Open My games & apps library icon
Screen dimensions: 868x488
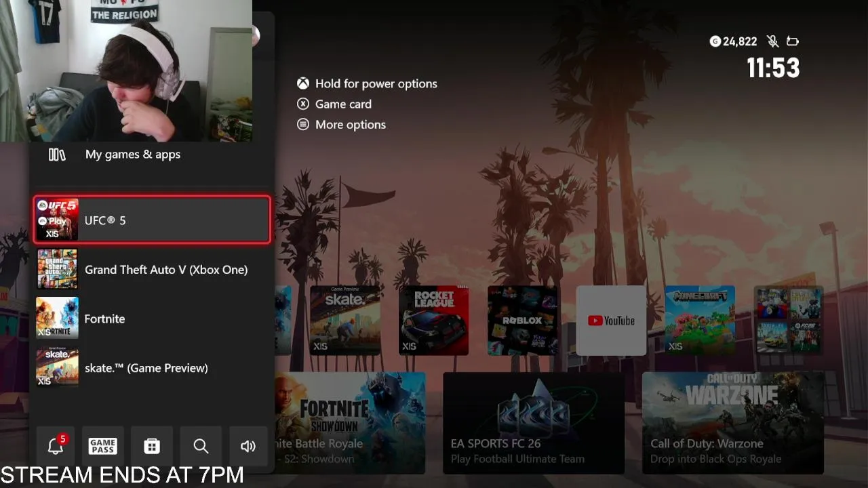57,155
